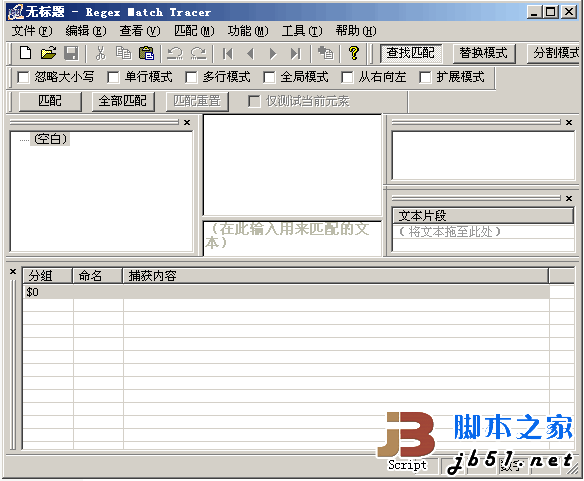Viewport: 584px width, 481px height.
Task: Click the top-right empty text box
Action: [x=483, y=155]
